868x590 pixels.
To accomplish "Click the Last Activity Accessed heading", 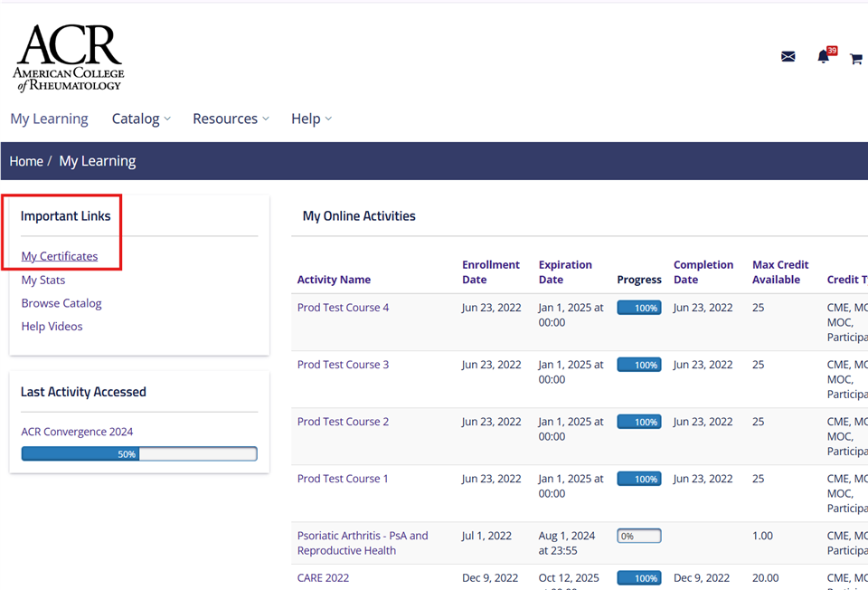I will point(83,392).
